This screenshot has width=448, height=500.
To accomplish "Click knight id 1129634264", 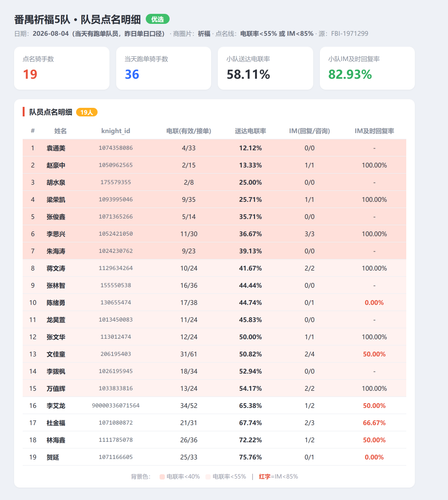I will (116, 268).
